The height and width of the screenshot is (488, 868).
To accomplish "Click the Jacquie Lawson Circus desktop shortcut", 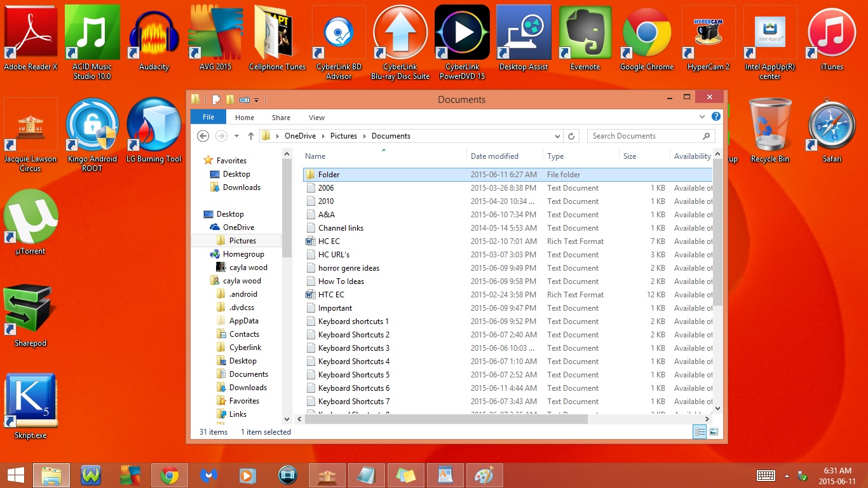I will coord(31,135).
